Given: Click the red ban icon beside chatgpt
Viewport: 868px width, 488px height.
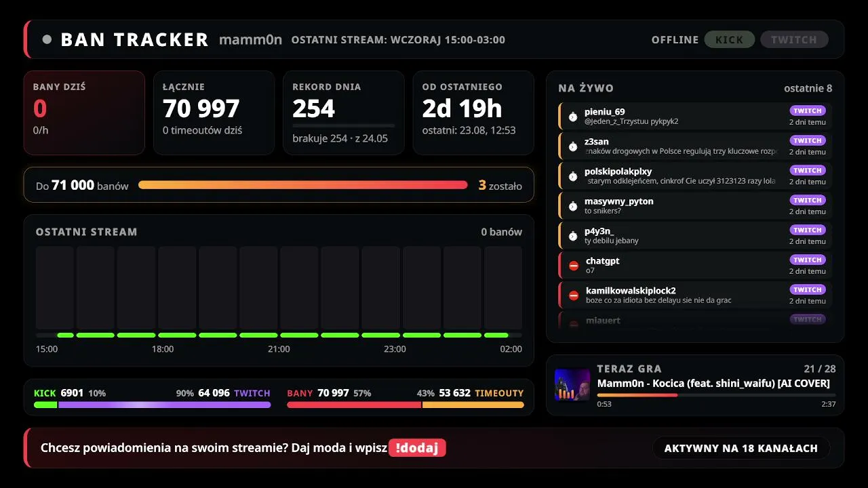Looking at the screenshot, I should (x=574, y=266).
